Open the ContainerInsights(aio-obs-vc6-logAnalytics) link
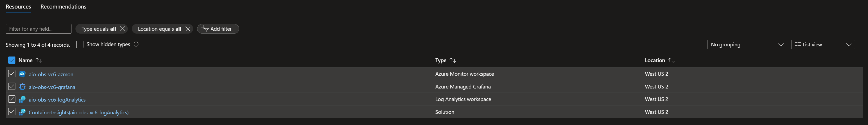This screenshot has width=868, height=125. click(79, 112)
